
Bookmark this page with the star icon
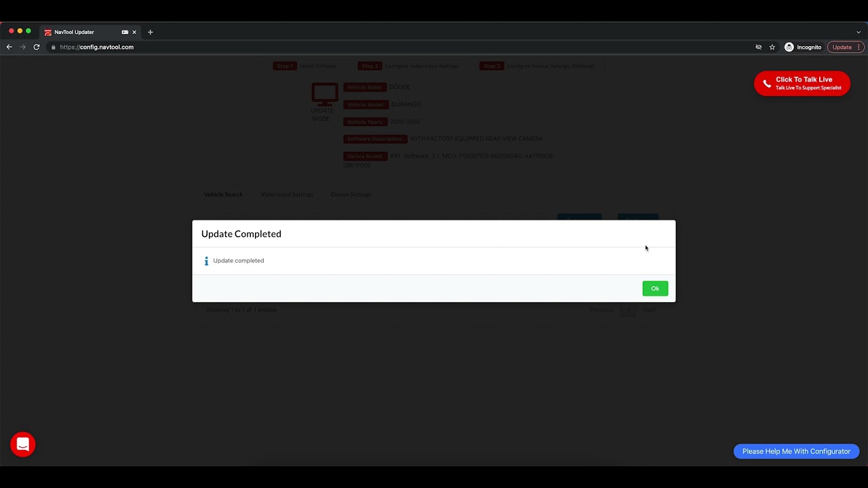[x=772, y=47]
